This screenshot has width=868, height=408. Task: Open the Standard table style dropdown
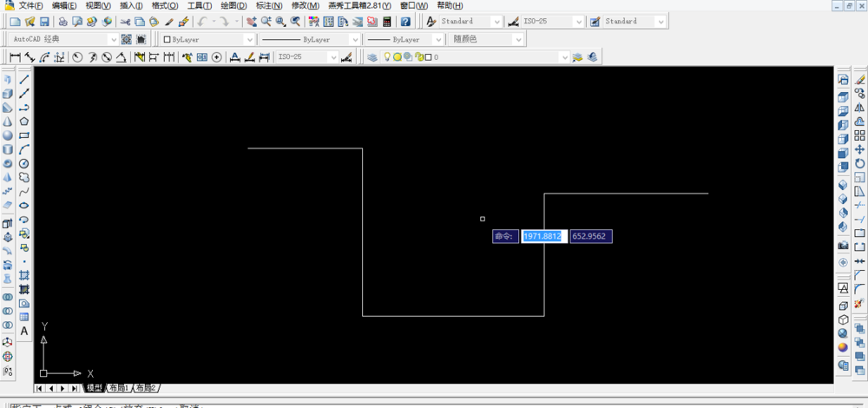point(660,22)
